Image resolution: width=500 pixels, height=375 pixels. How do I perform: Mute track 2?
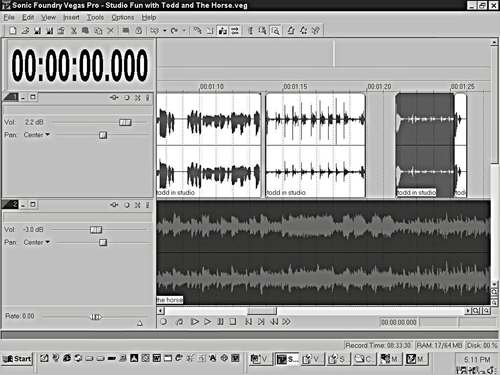click(137, 205)
